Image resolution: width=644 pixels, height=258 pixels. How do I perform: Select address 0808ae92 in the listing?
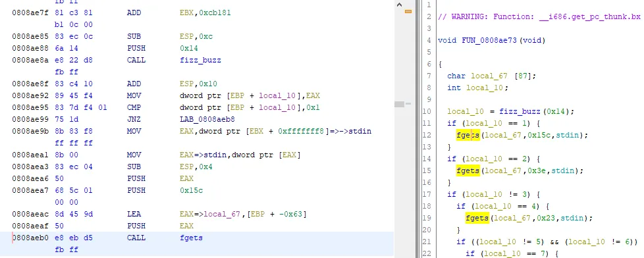point(30,95)
